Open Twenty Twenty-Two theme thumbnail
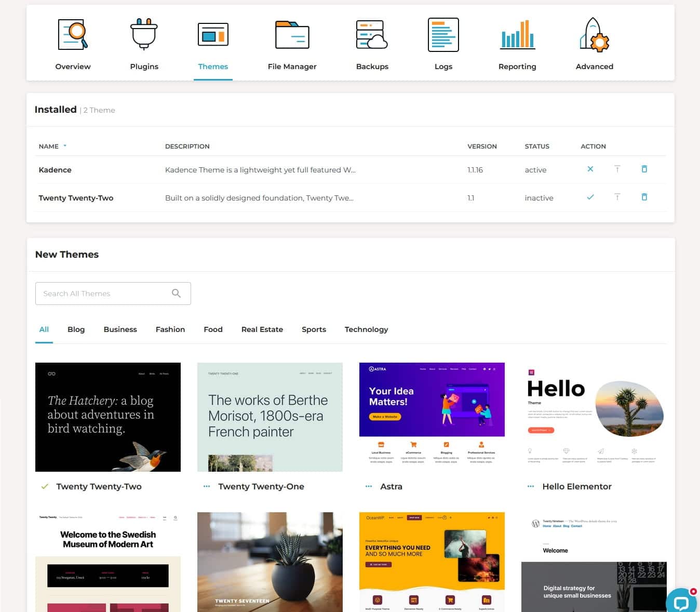The image size is (700, 612). [x=108, y=417]
